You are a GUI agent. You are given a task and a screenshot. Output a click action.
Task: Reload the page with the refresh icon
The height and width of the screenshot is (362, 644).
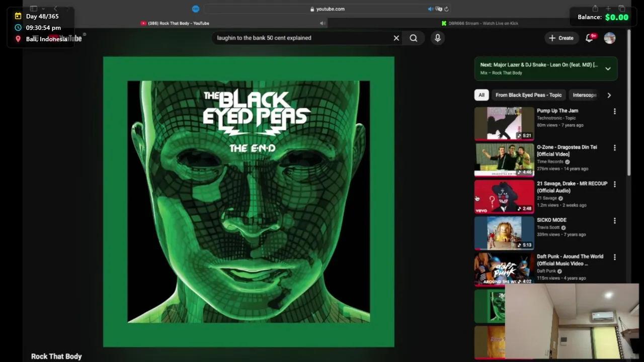[446, 9]
